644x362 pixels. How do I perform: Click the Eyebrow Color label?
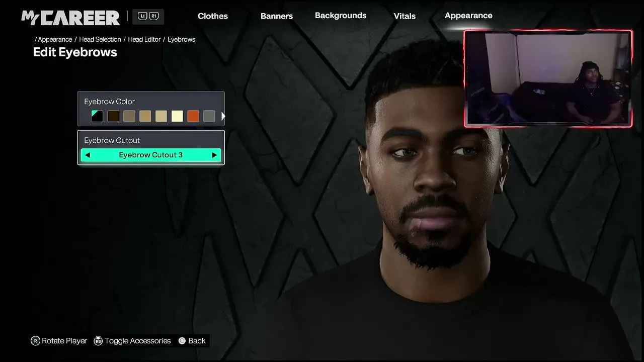(109, 102)
